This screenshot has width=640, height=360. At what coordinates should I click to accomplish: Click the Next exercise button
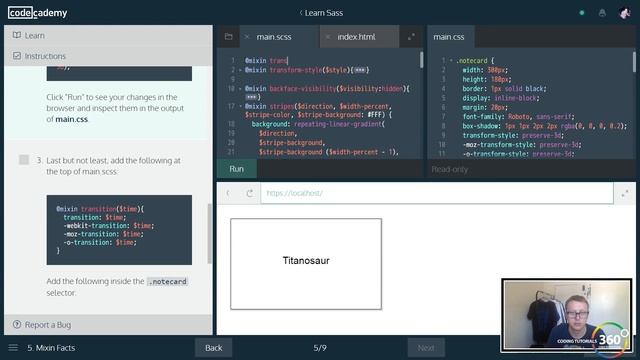[426, 348]
